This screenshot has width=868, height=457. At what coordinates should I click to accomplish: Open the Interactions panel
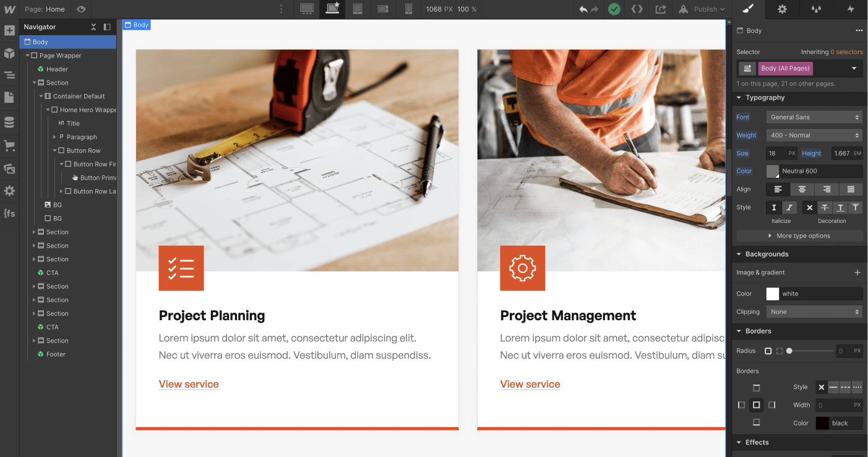[x=851, y=9]
